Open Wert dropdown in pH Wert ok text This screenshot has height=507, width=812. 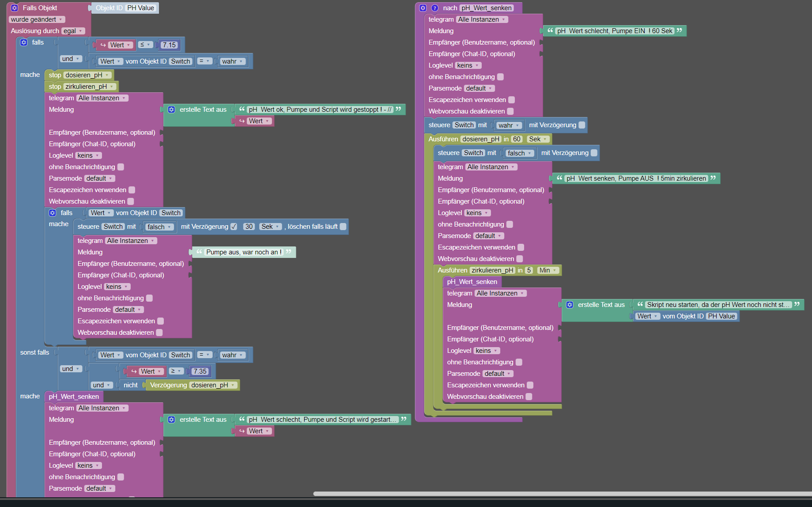[x=259, y=121]
